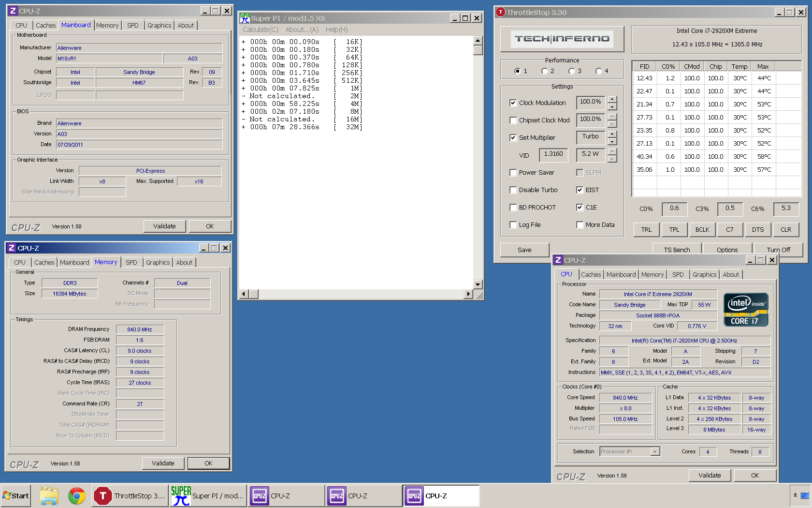Click the Intel Core i7 logo in CPU-Z
Image resolution: width=812 pixels, height=508 pixels.
pos(746,310)
